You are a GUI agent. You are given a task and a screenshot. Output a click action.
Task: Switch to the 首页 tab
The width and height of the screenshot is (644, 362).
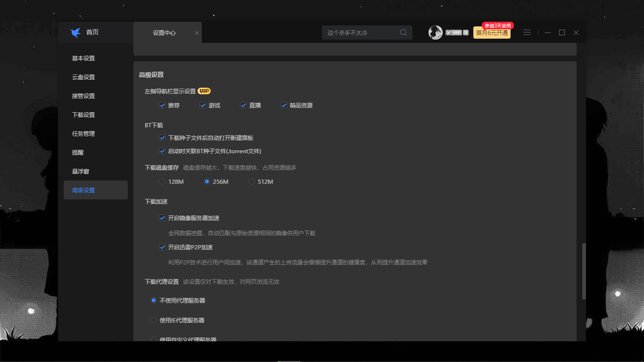pyautogui.click(x=92, y=33)
